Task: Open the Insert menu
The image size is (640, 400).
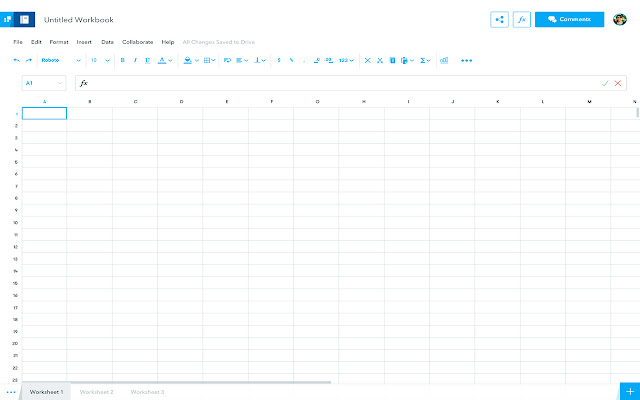Action: (x=84, y=42)
